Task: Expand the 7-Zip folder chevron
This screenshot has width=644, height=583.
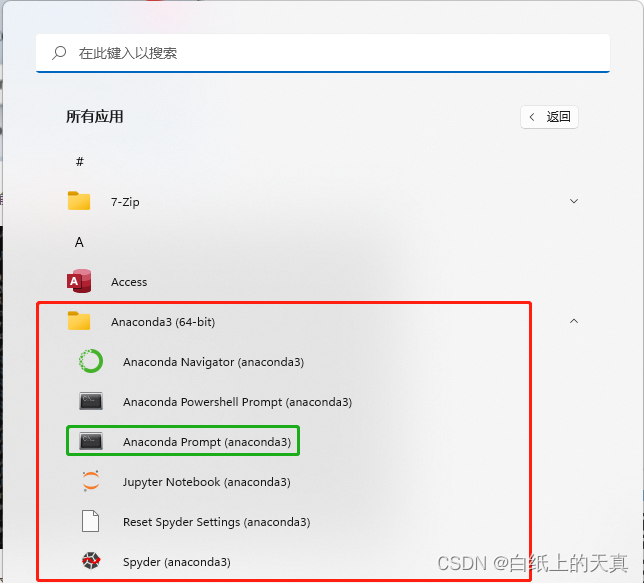Action: pyautogui.click(x=574, y=201)
